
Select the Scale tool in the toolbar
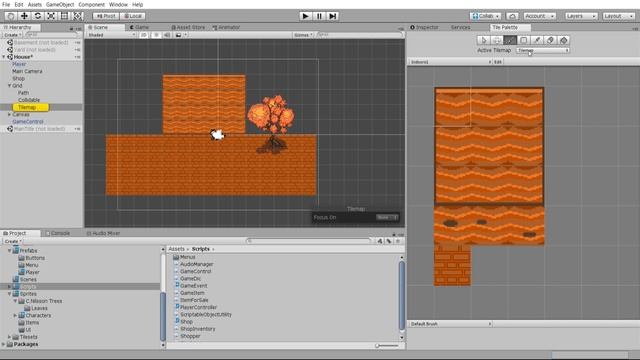(x=51, y=16)
